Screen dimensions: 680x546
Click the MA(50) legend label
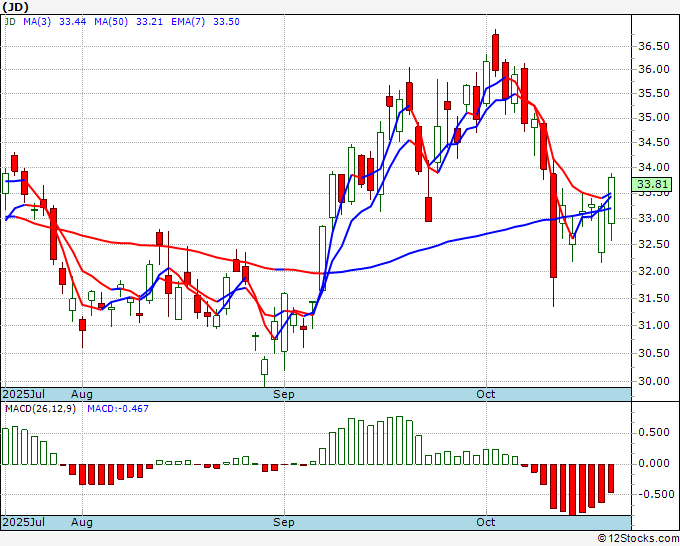pos(111,22)
